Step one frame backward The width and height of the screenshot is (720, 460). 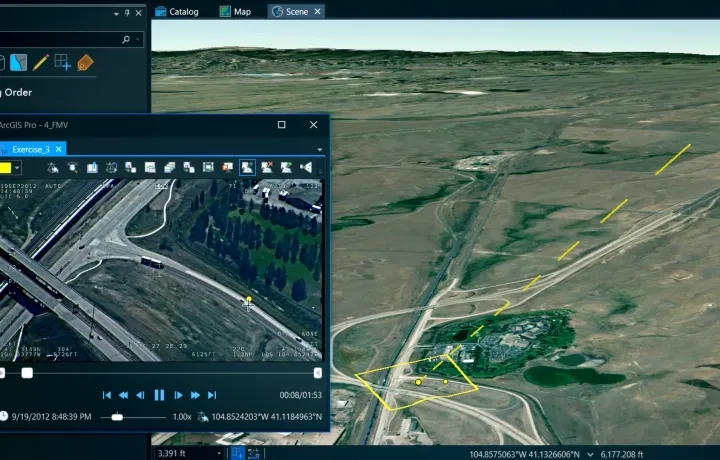(x=141, y=395)
